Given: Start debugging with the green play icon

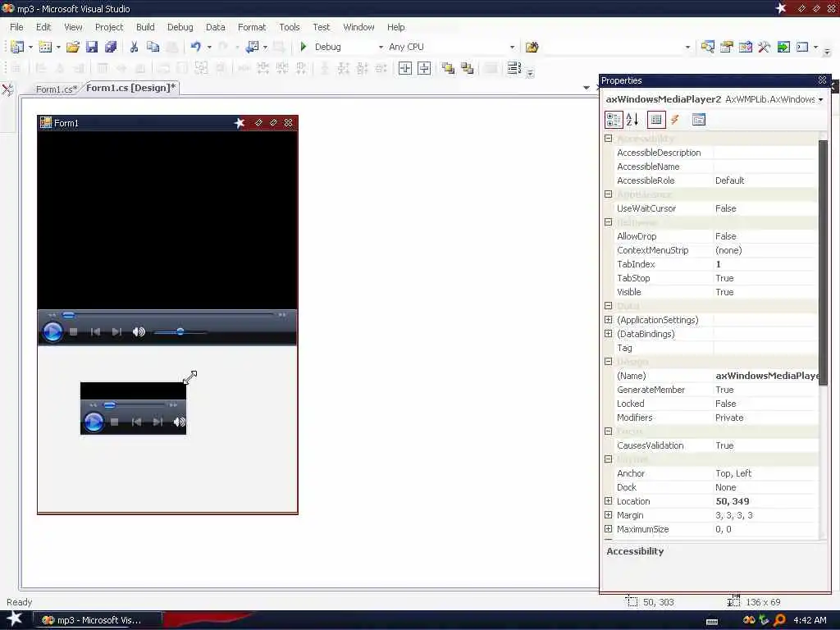Looking at the screenshot, I should [x=304, y=47].
